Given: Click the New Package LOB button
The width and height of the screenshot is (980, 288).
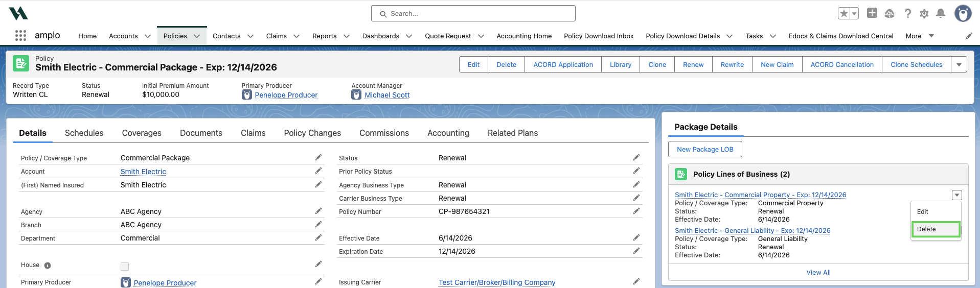Looking at the screenshot, I should coord(705,149).
